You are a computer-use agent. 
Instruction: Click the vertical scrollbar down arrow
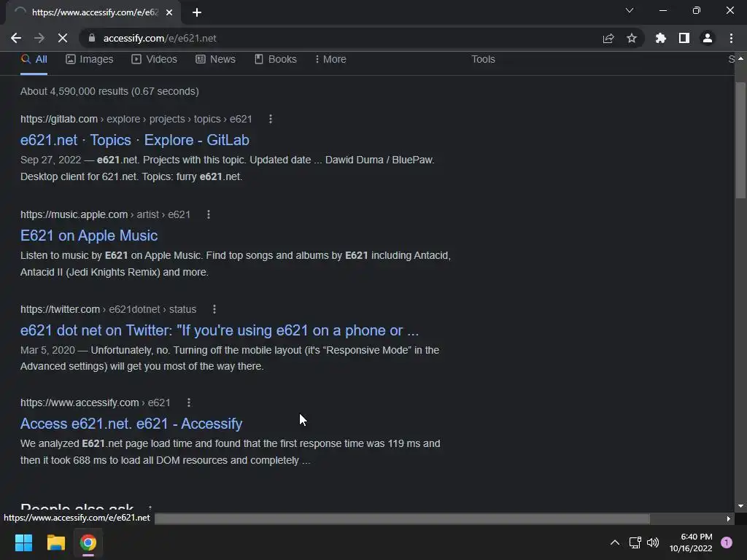[x=740, y=506]
